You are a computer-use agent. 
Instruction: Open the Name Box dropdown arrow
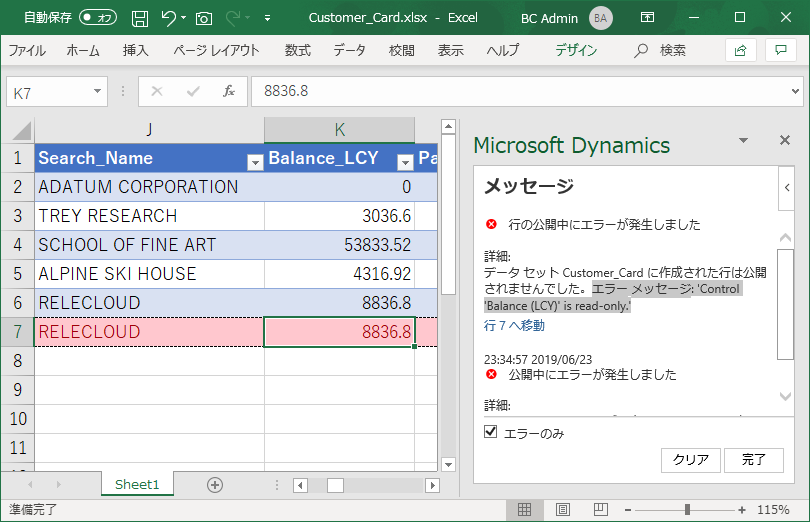[x=97, y=91]
